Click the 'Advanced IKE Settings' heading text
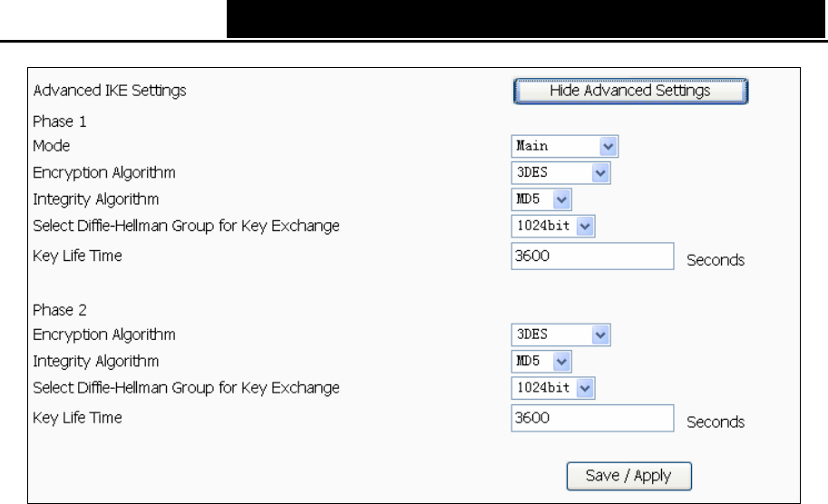 (110, 91)
